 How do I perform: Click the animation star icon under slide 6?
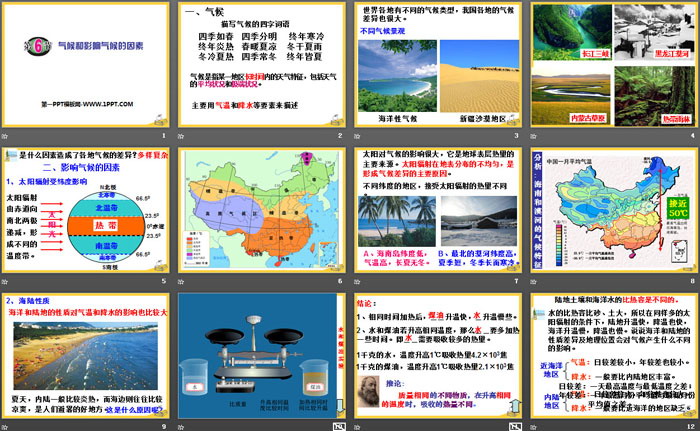coord(181,281)
